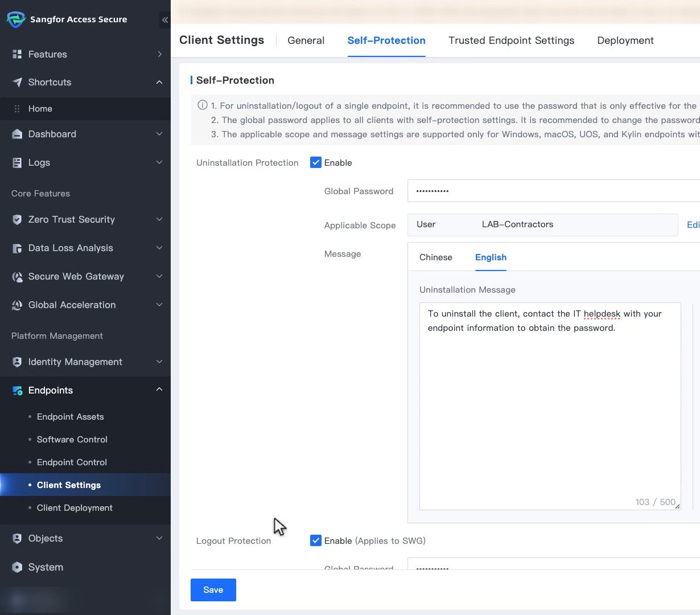Click the Data Loss Analysis icon
This screenshot has height=615, width=700.
click(17, 248)
